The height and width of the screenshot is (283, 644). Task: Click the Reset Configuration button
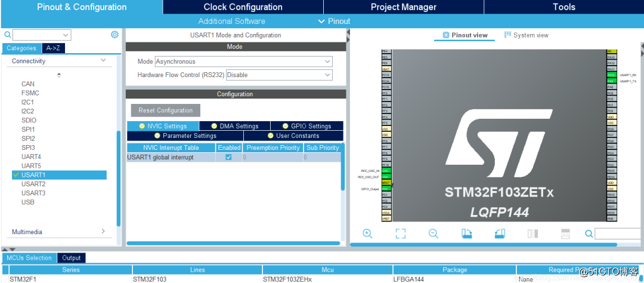tap(166, 110)
